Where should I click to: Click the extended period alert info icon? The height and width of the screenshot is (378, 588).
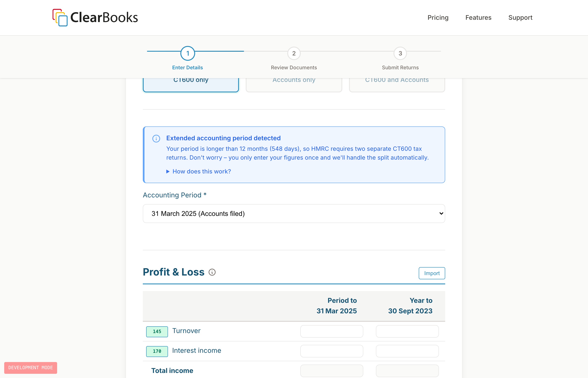pos(156,139)
